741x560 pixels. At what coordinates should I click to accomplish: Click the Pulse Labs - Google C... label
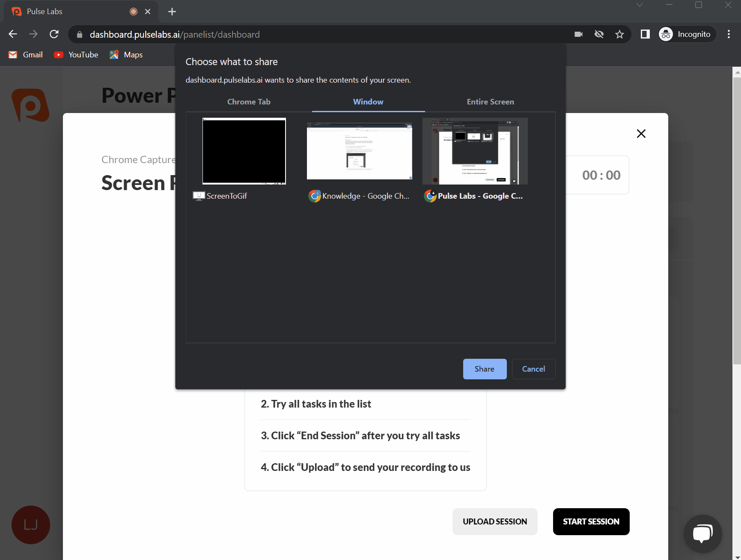480,196
